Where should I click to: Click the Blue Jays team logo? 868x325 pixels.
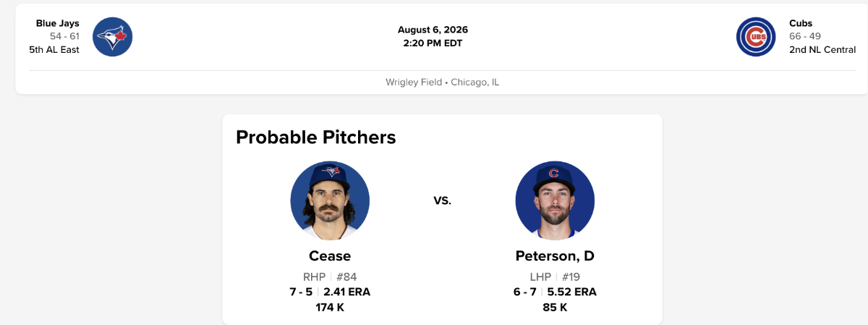point(113,36)
